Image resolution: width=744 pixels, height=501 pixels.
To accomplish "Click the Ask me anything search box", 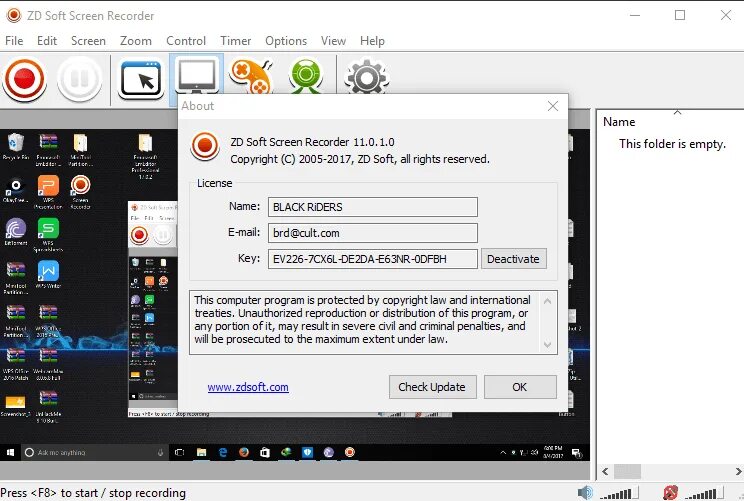I will pos(94,453).
